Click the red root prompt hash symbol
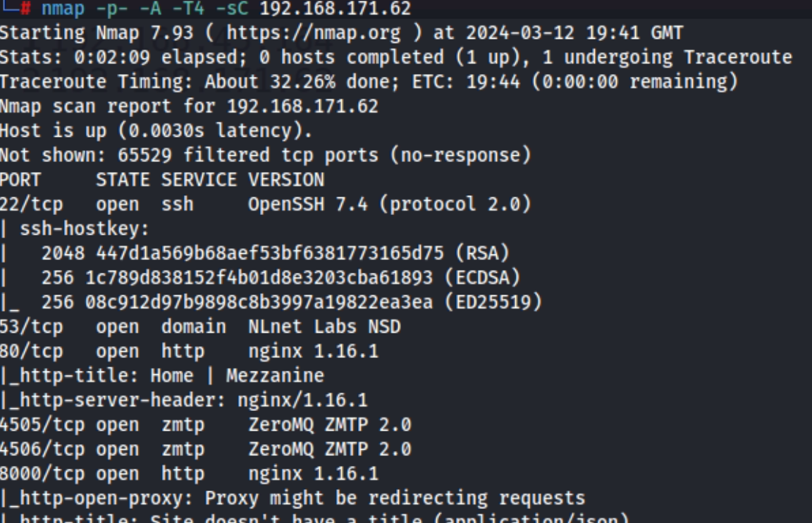This screenshot has width=812, height=523. coord(25,8)
